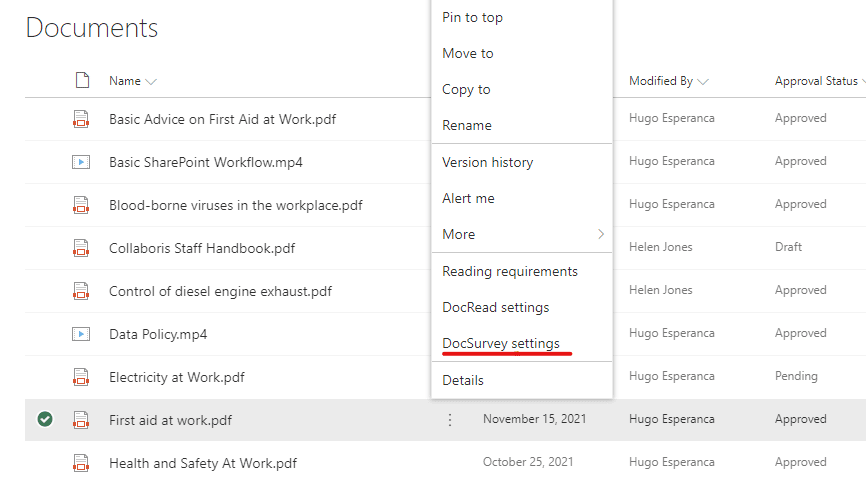
Task: Click video icon beside Basic SharePoint Workflow.mp4
Action: (x=81, y=162)
